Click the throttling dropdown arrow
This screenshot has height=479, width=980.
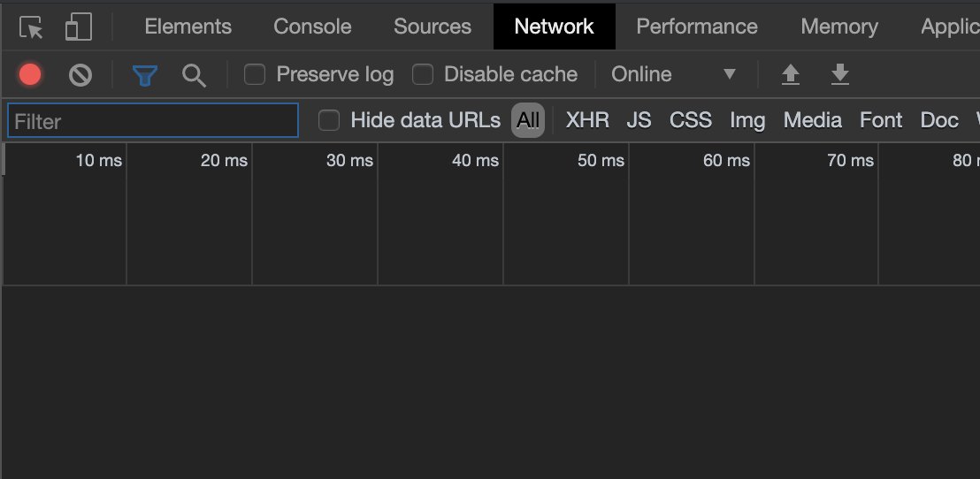[729, 74]
